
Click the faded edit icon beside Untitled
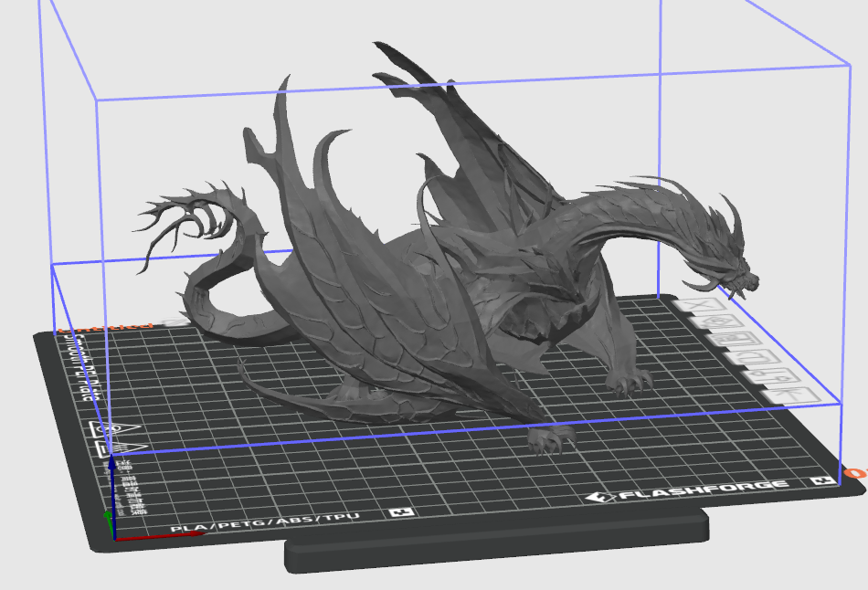pos(176,321)
